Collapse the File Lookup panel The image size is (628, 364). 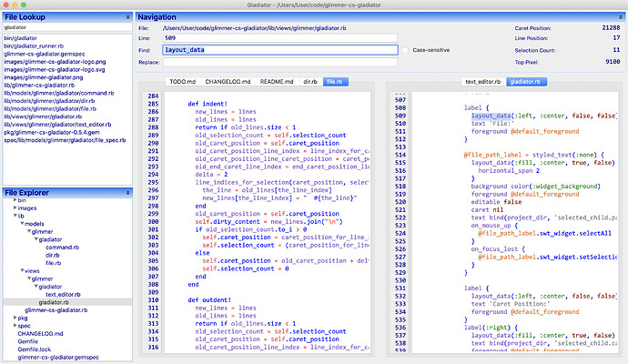pos(127,17)
